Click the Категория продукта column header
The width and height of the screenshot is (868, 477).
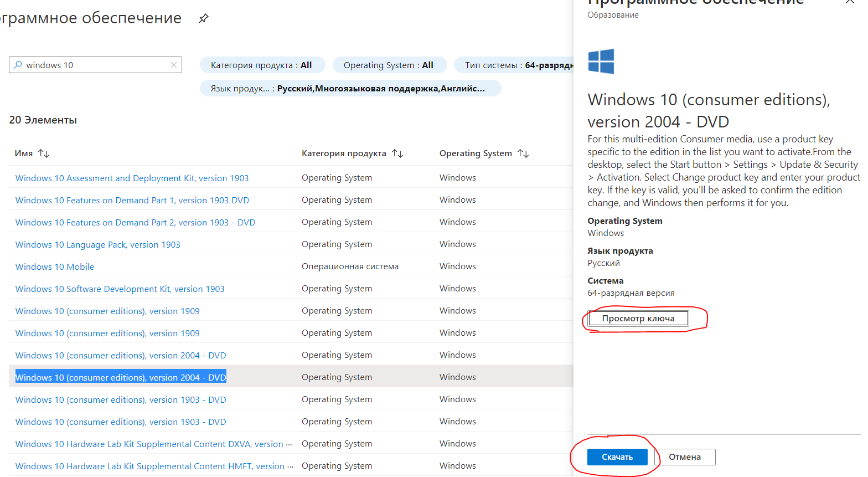344,153
